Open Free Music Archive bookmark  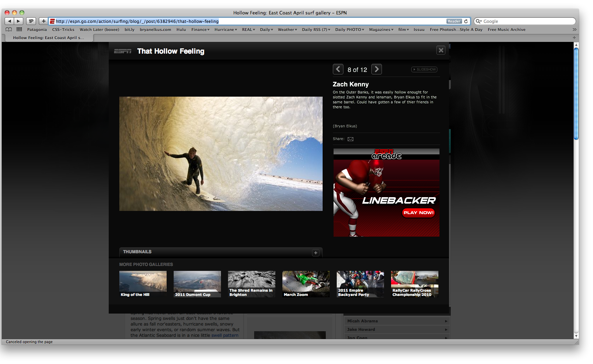coord(507,30)
